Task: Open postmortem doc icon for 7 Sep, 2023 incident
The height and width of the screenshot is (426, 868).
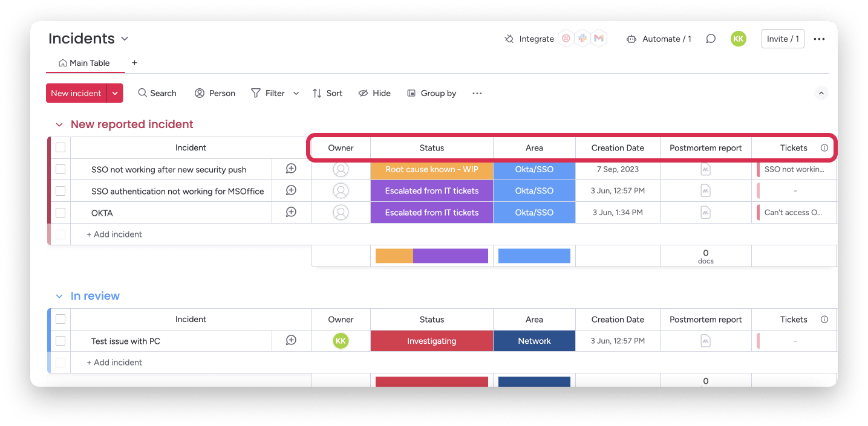Action: pos(706,169)
